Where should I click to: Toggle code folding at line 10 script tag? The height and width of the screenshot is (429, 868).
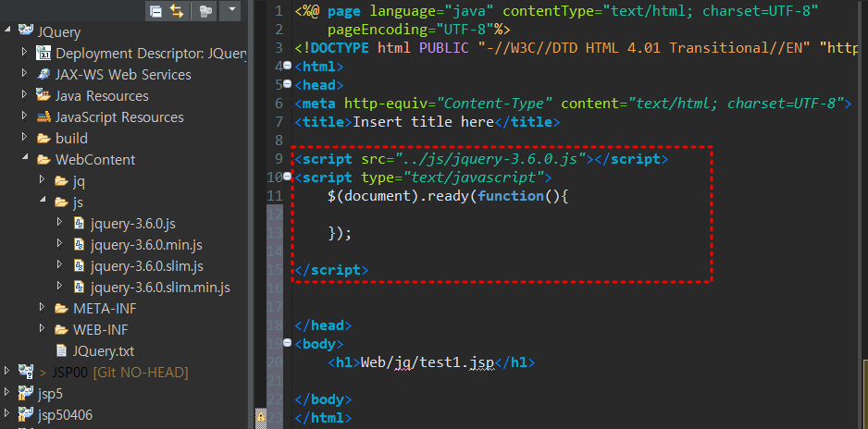(287, 177)
